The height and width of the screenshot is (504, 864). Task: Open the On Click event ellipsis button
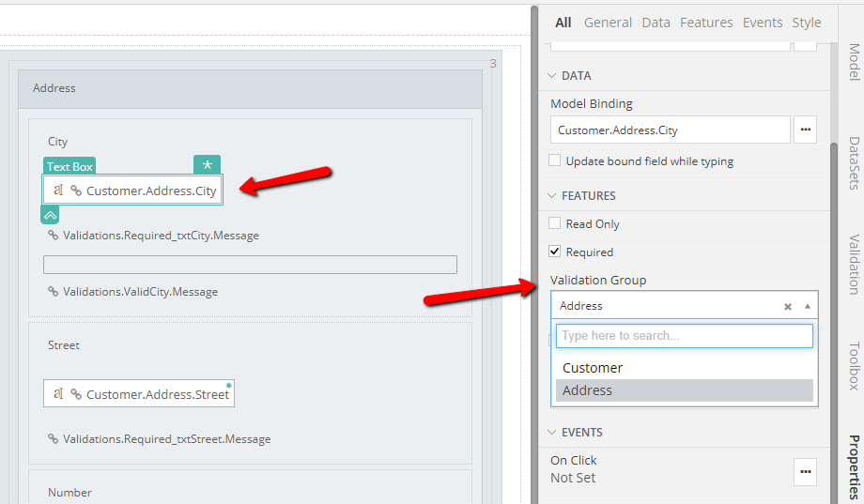(x=805, y=471)
